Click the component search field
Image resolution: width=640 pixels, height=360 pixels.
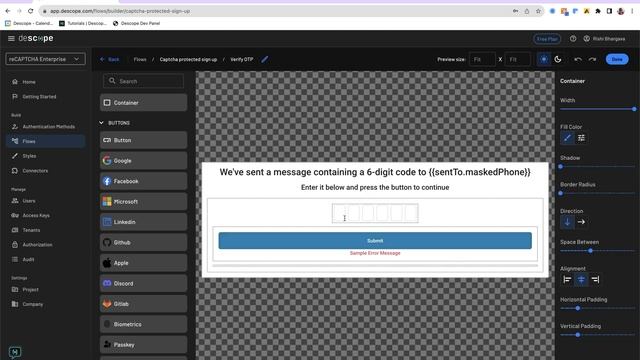[x=143, y=81]
